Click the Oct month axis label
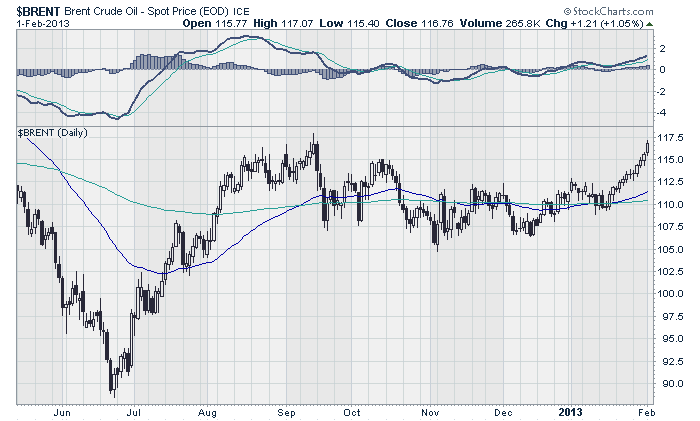This screenshot has height=421, width=700. 352,413
